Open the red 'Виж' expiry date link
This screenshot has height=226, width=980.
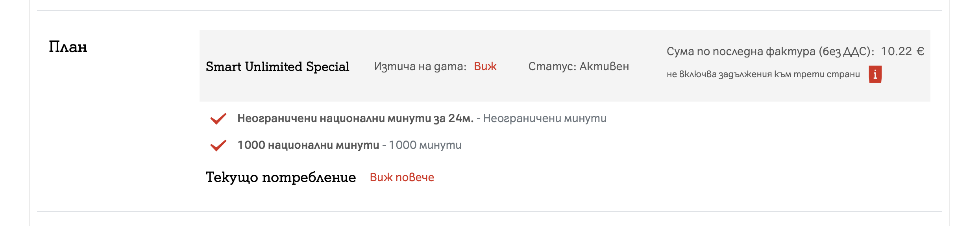485,66
